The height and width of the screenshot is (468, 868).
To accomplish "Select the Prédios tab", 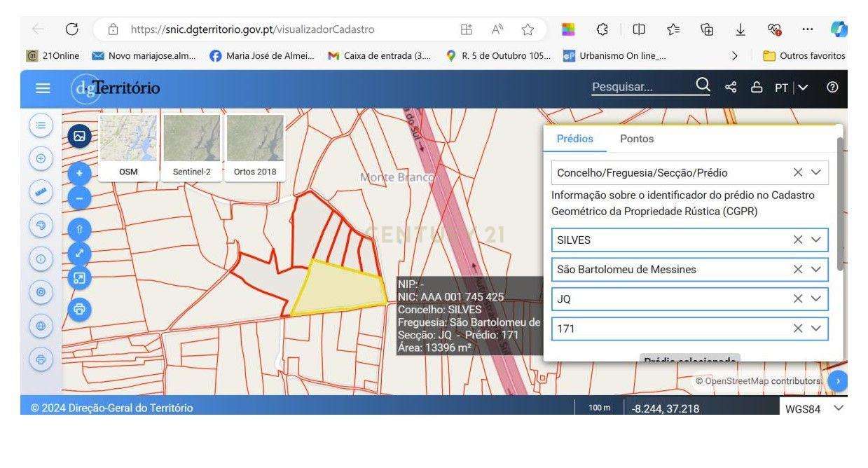I will point(574,139).
